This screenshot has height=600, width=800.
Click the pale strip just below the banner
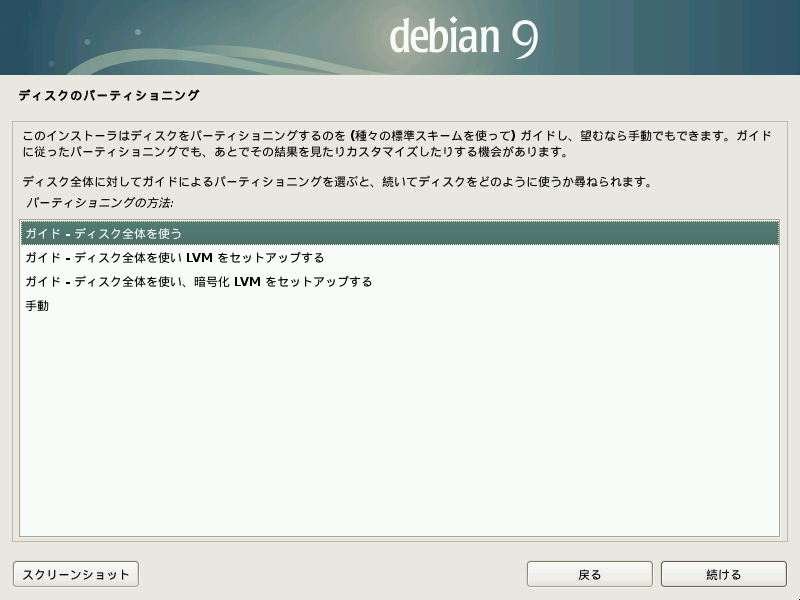click(x=400, y=80)
